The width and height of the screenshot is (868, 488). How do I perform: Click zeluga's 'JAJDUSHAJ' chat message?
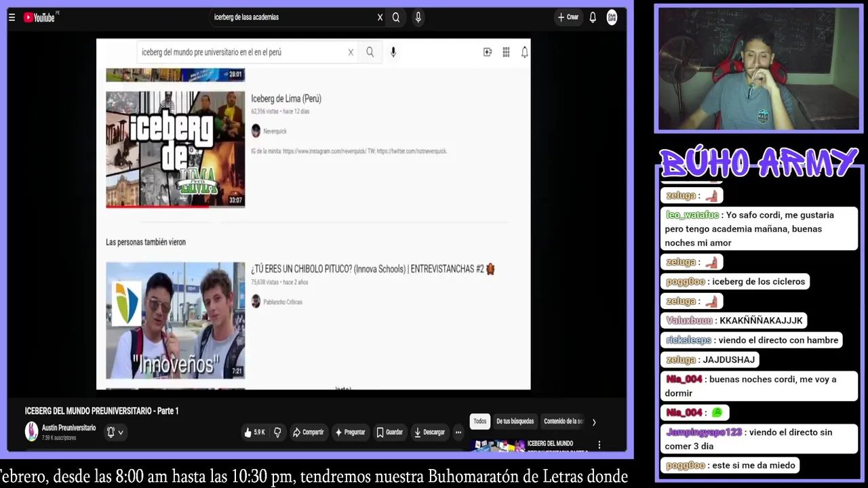tap(710, 360)
